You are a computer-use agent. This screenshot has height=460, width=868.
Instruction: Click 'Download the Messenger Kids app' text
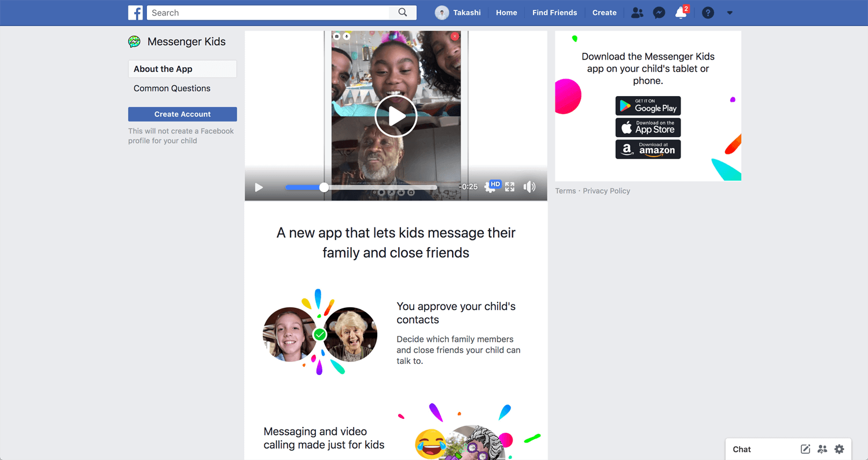pos(648,69)
